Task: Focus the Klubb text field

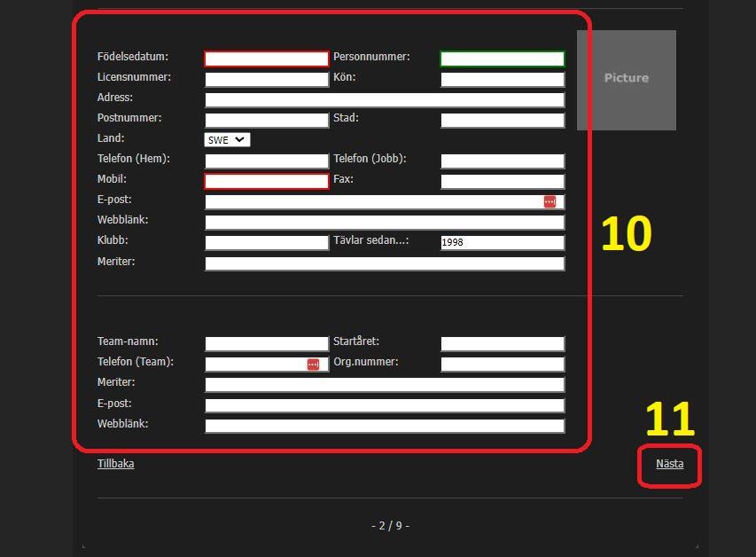Action: (266, 243)
